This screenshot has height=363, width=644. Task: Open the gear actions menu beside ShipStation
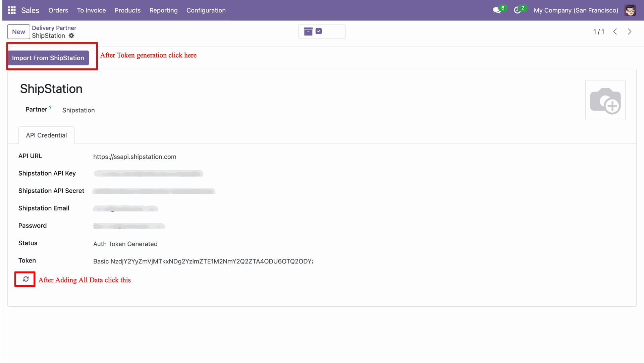(71, 36)
